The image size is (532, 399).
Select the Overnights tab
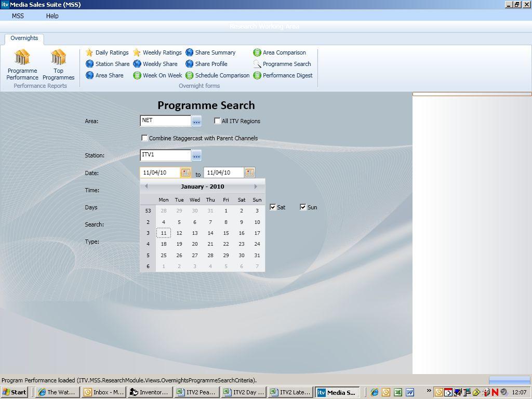(24, 38)
